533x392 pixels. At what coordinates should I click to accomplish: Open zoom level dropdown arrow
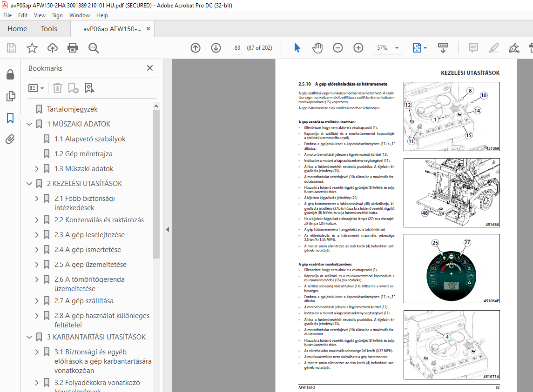click(x=397, y=48)
